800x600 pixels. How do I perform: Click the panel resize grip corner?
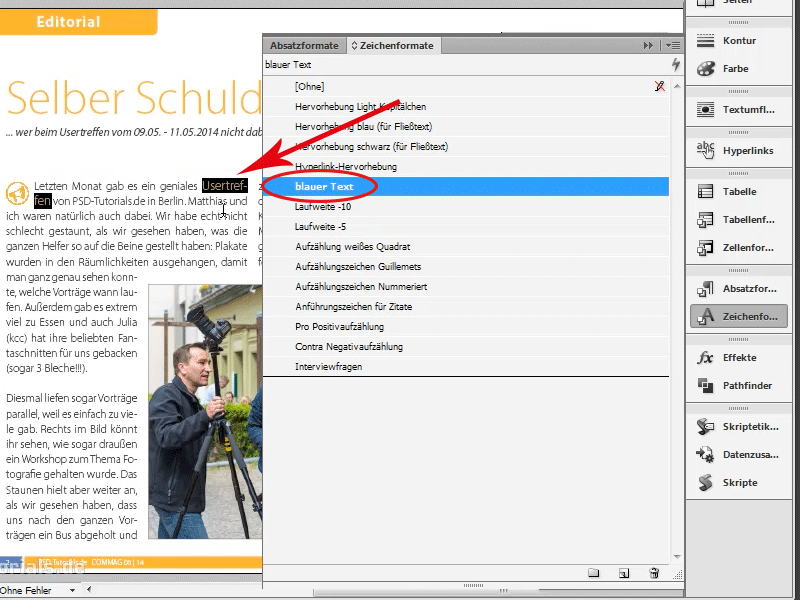tap(678, 575)
